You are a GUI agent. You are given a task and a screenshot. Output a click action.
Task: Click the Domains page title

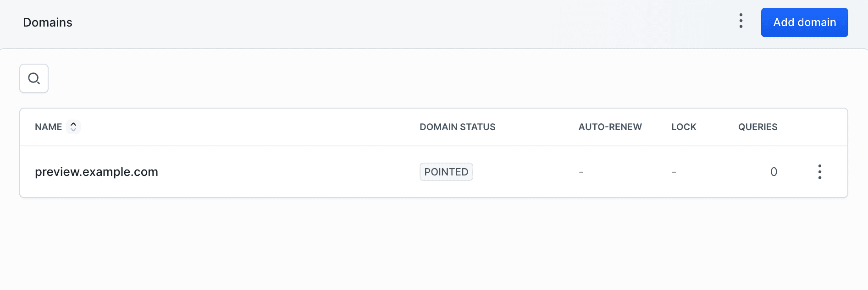coord(48,22)
